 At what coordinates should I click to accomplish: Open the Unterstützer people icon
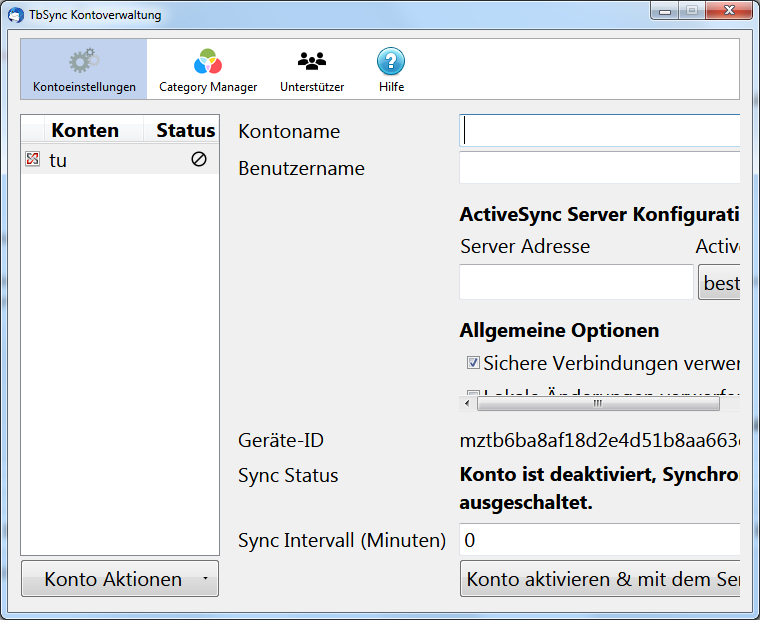[312, 62]
